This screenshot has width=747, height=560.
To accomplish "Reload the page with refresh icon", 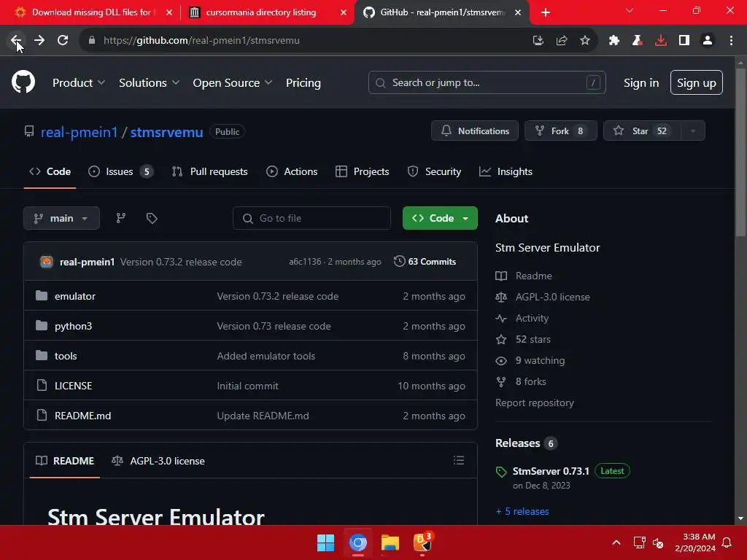I will pyautogui.click(x=63, y=41).
